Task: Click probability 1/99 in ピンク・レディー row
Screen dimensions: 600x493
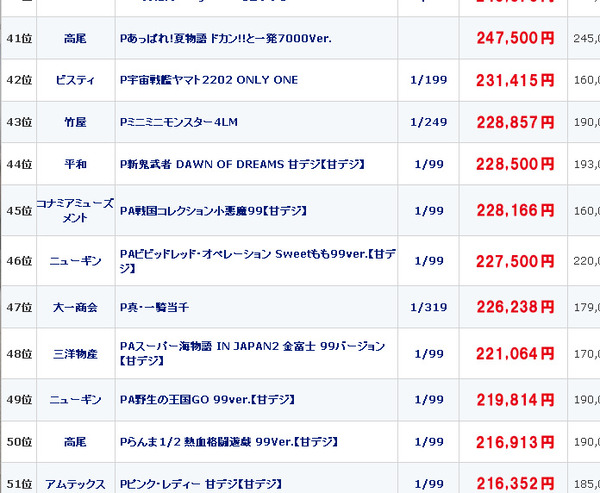Action: point(429,484)
